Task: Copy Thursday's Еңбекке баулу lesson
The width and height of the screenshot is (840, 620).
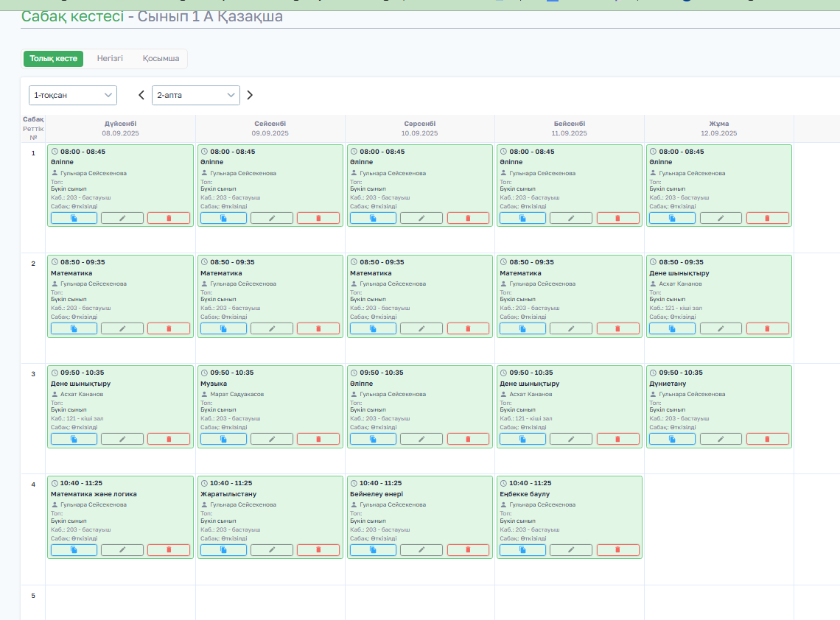Action: (x=522, y=550)
